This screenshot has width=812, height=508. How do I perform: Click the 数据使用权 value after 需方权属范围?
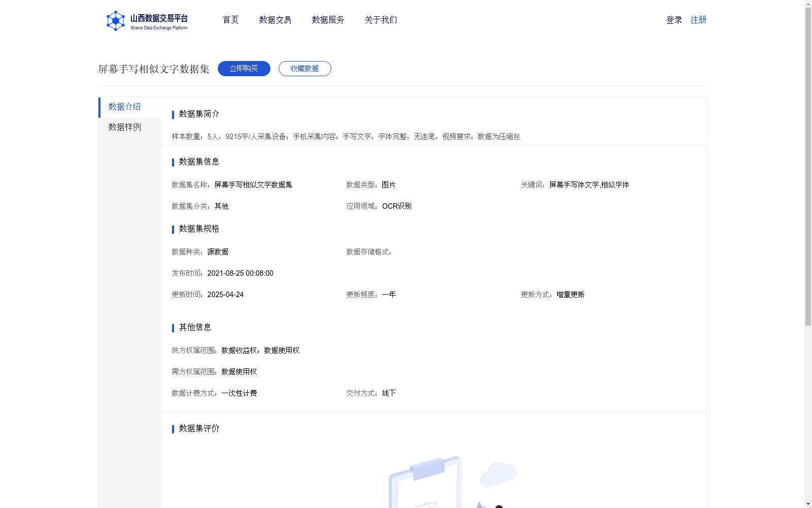[x=239, y=372]
